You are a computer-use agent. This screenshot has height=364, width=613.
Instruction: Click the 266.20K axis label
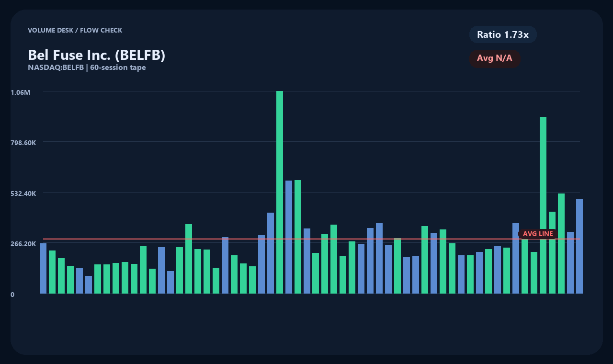click(x=23, y=244)
